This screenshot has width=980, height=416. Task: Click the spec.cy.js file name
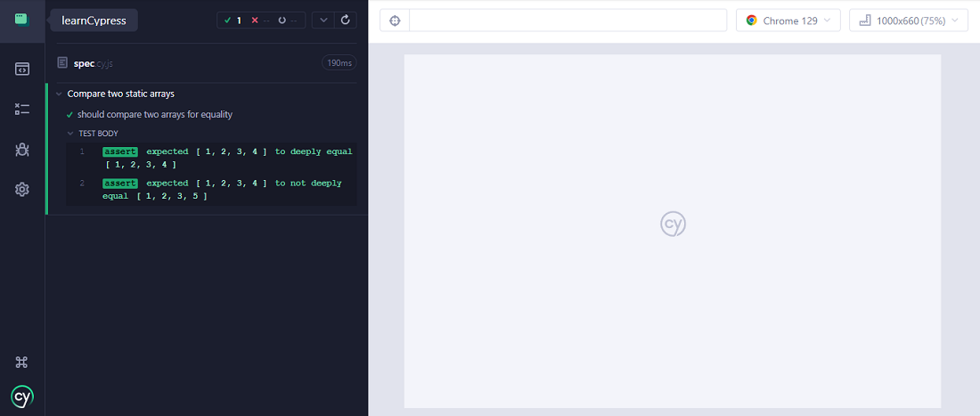(x=94, y=63)
